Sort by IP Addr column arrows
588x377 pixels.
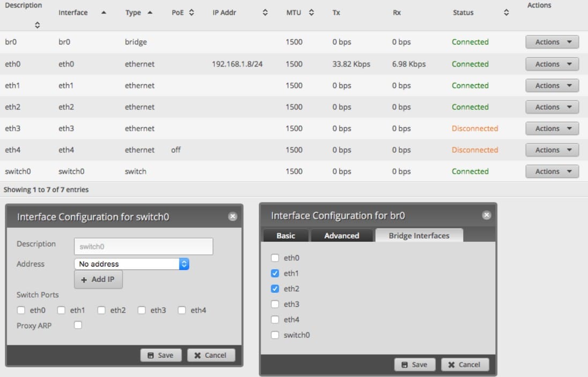click(265, 13)
